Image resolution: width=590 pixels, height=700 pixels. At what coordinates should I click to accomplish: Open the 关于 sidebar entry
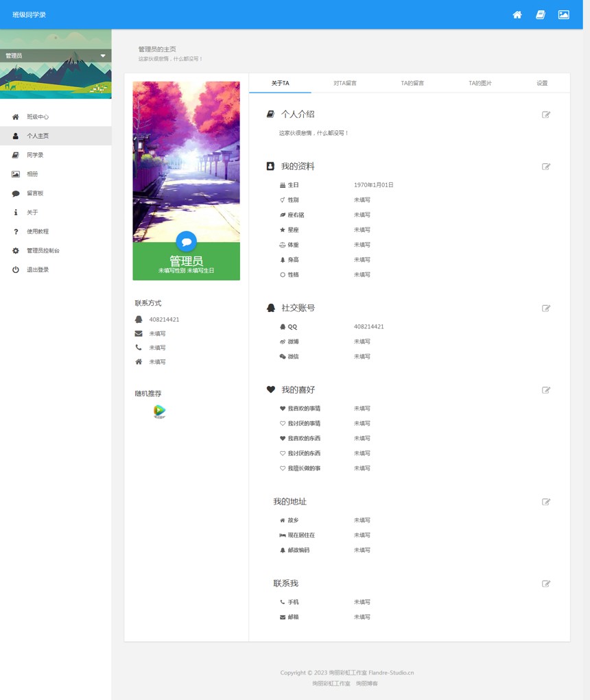pos(56,213)
